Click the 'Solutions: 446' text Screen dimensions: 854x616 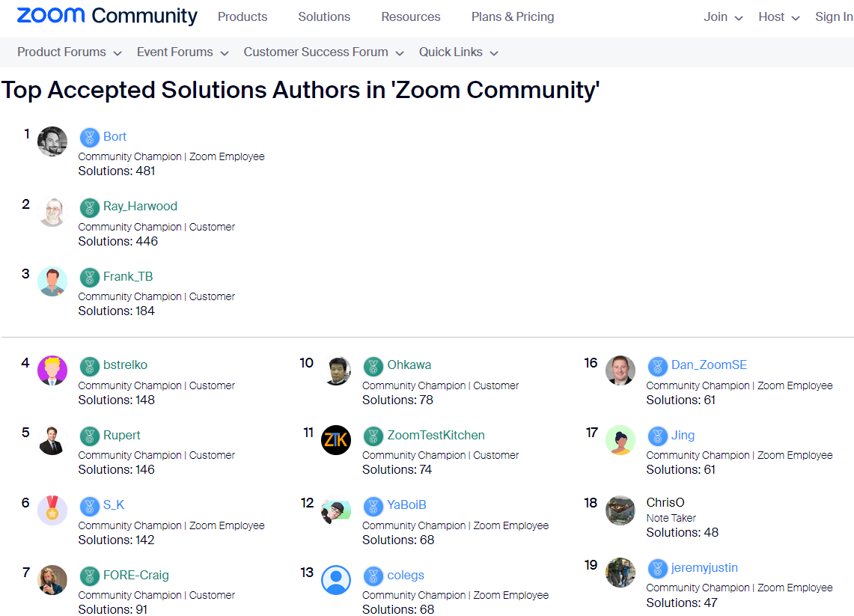(118, 241)
